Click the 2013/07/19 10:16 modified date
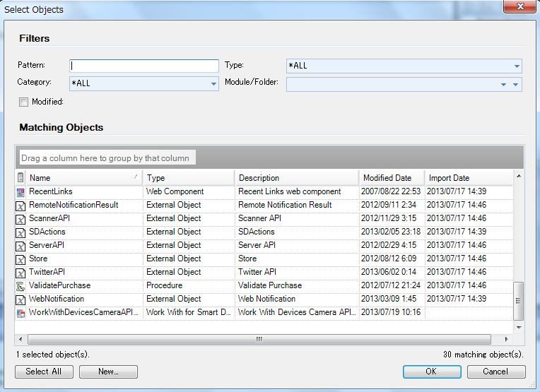Viewport: 540px width, 392px height. pyautogui.click(x=391, y=312)
